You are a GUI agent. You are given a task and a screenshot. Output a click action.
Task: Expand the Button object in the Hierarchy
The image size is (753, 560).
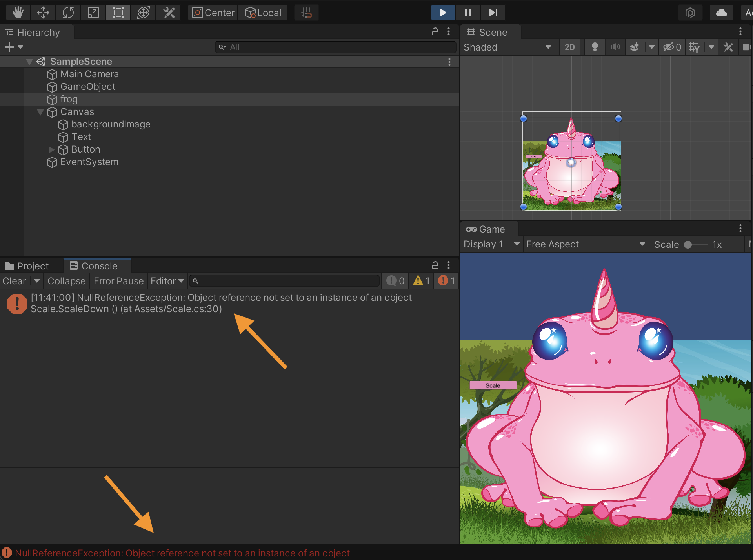(x=51, y=149)
